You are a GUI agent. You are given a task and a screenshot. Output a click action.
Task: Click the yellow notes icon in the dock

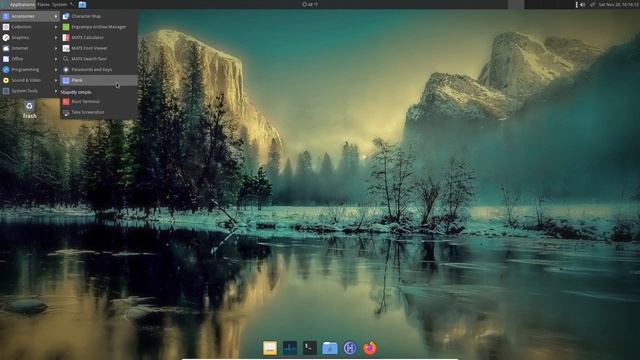coord(270,348)
